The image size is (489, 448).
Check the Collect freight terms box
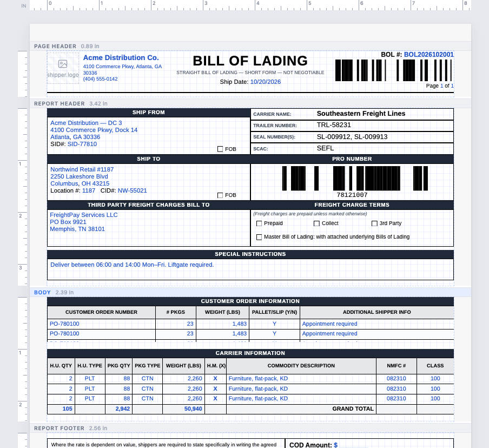316,223
